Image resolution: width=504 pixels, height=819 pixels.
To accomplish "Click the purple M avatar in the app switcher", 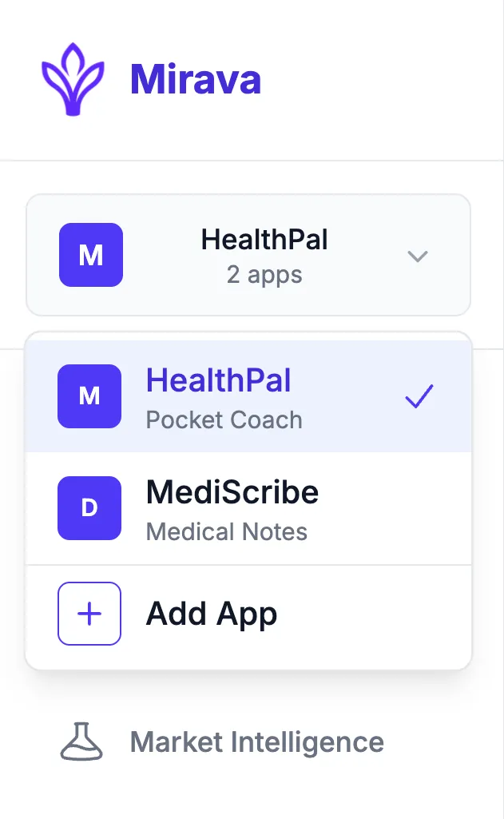I will [91, 256].
